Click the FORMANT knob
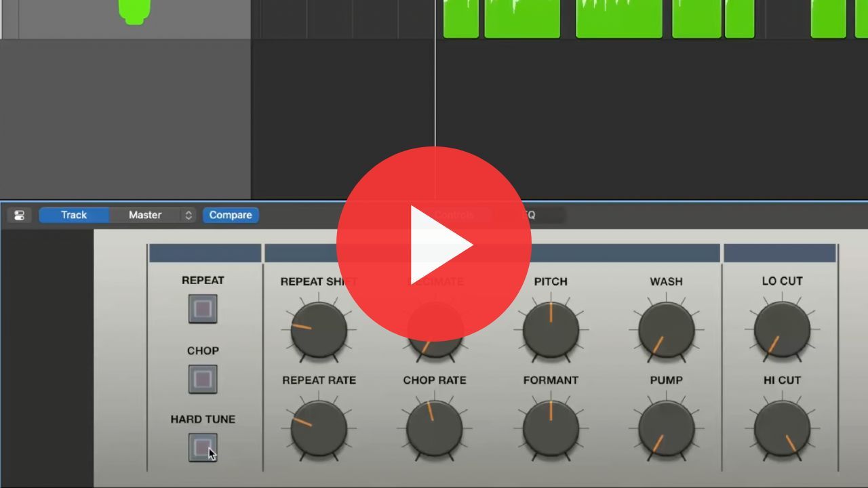868x488 pixels. [551, 428]
